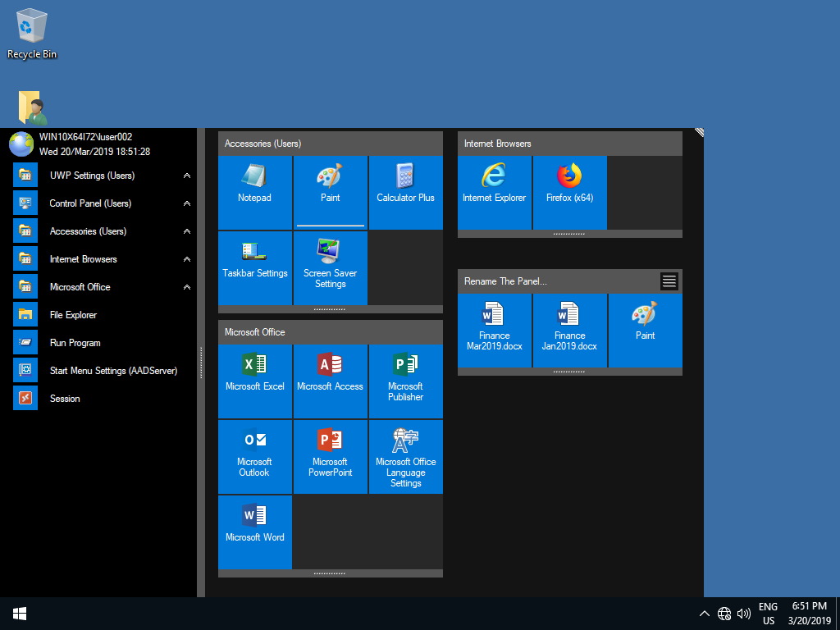Image resolution: width=840 pixels, height=630 pixels.
Task: Toggle chevron next to Control Panel (Users)
Action: click(187, 203)
